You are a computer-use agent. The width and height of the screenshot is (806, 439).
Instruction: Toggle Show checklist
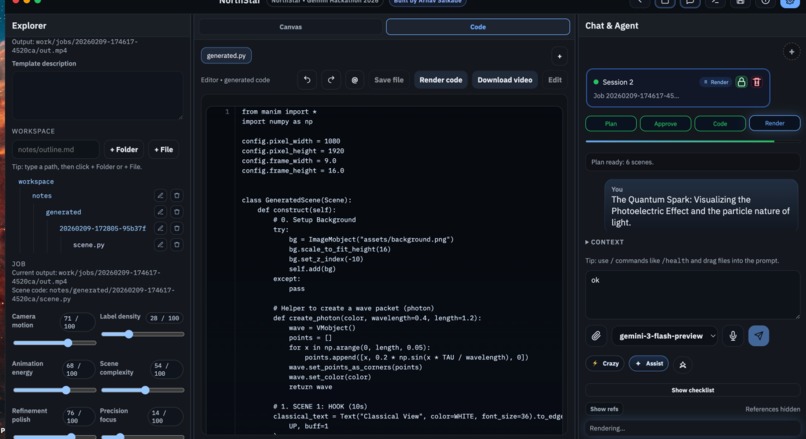(x=692, y=390)
